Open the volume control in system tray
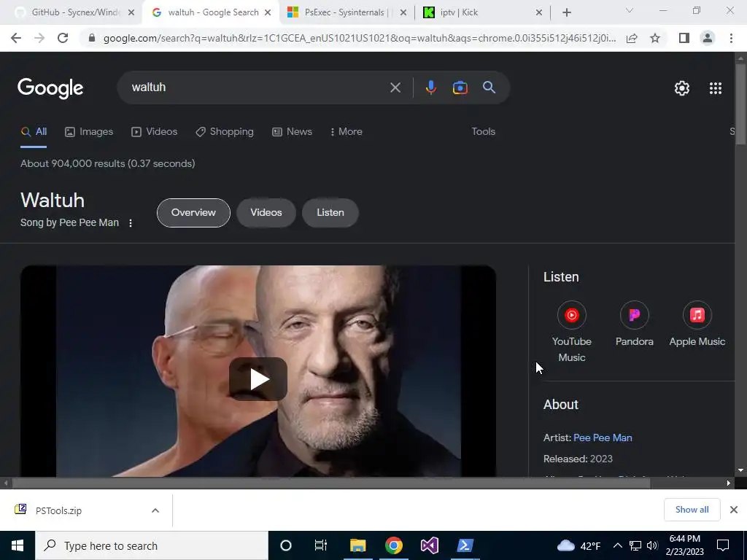The width and height of the screenshot is (747, 560). [x=652, y=545]
